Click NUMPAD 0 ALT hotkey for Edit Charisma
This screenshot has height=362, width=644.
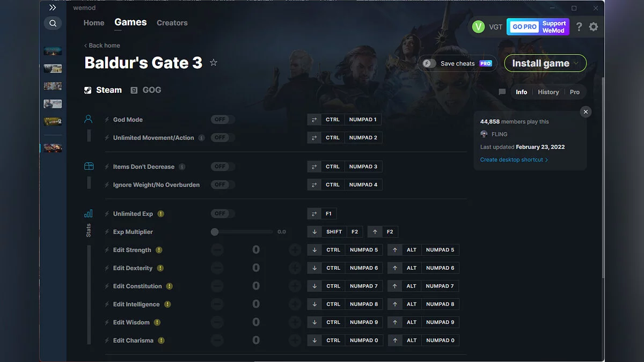click(x=440, y=341)
